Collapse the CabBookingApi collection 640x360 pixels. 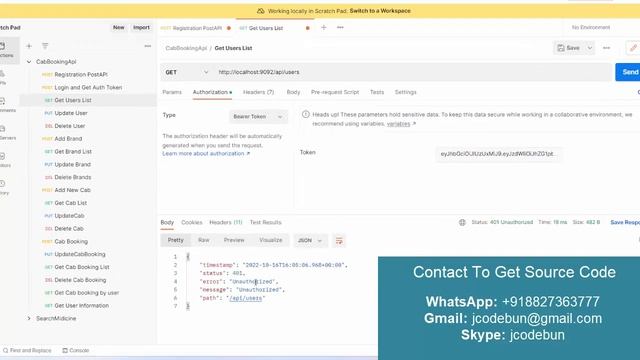tap(29, 62)
